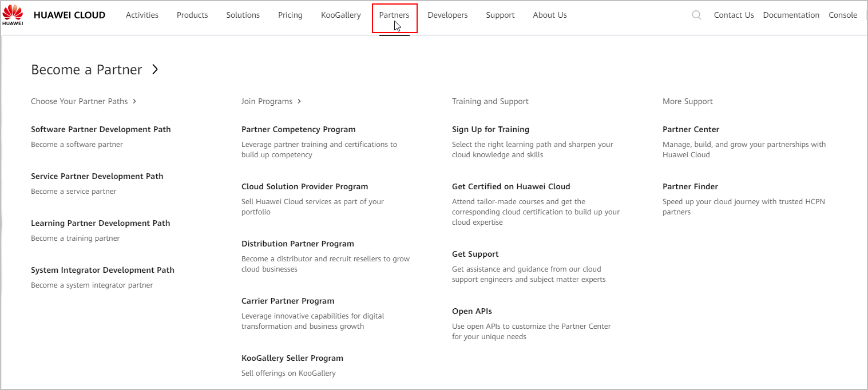
Task: Open the Support menu
Action: pyautogui.click(x=501, y=15)
